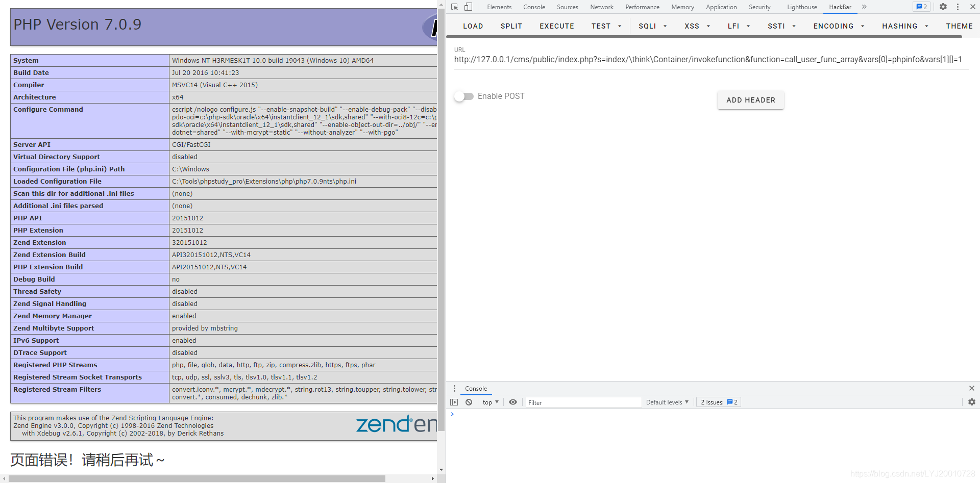
Task: Expand the HASHING dropdown menu
Action: coord(905,26)
